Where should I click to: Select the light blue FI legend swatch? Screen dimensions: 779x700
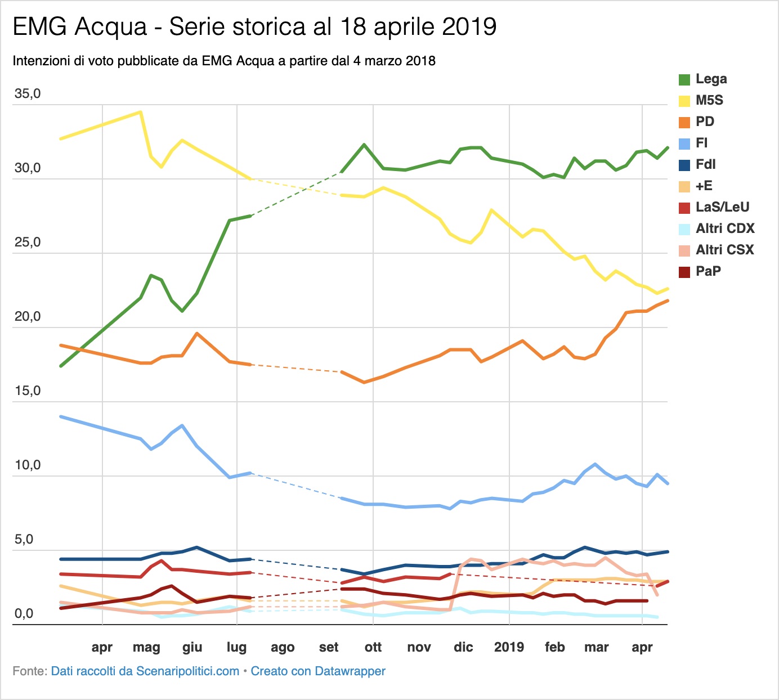684,144
